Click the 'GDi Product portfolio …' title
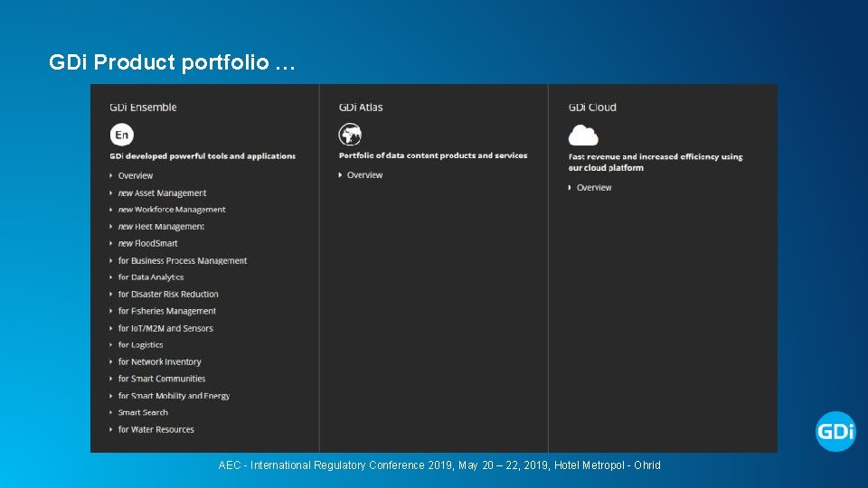The image size is (868, 488). pyautogui.click(x=172, y=62)
